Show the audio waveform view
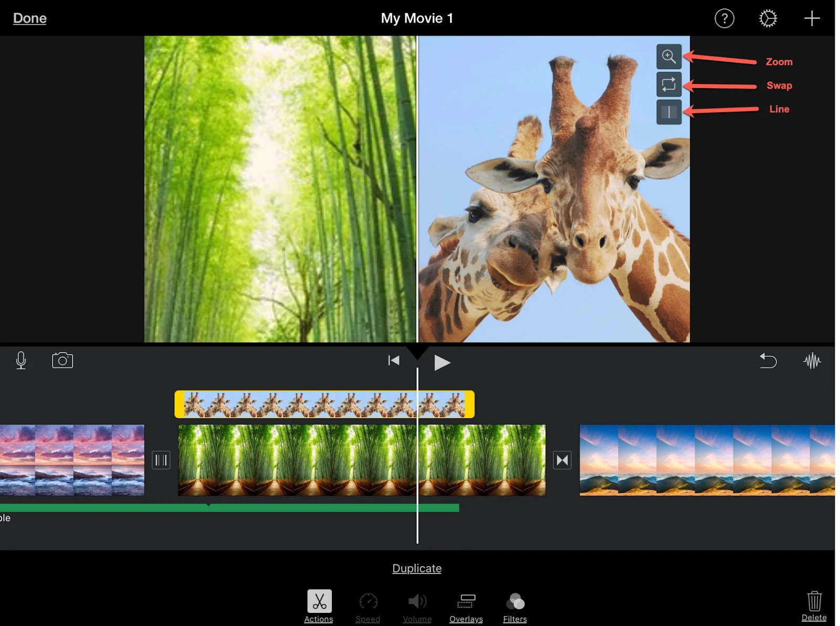The height and width of the screenshot is (626, 840). click(x=812, y=361)
